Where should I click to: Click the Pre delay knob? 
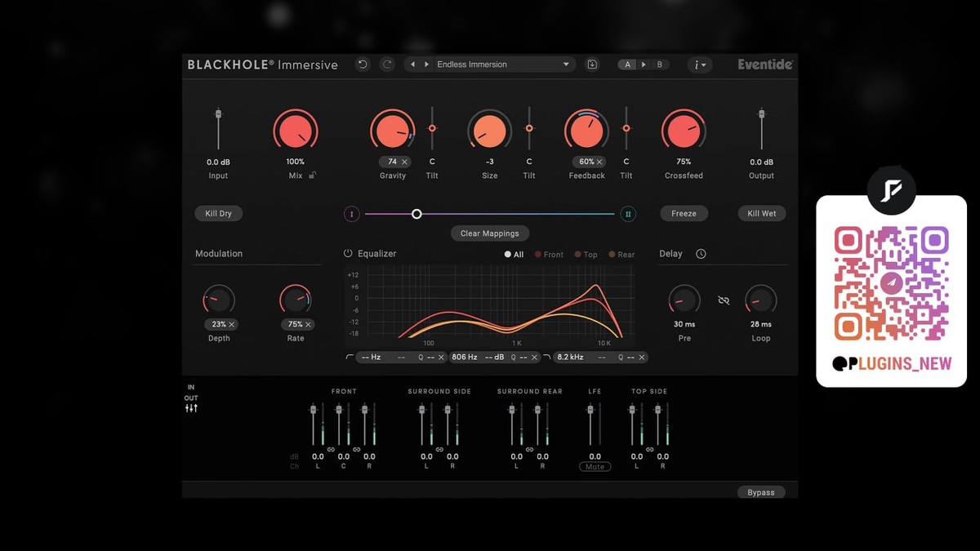[x=684, y=300]
